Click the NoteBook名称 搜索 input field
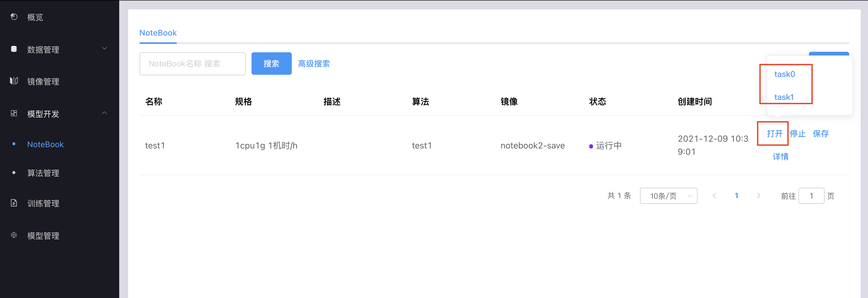Screen dimensions: 868x298 point(192,63)
